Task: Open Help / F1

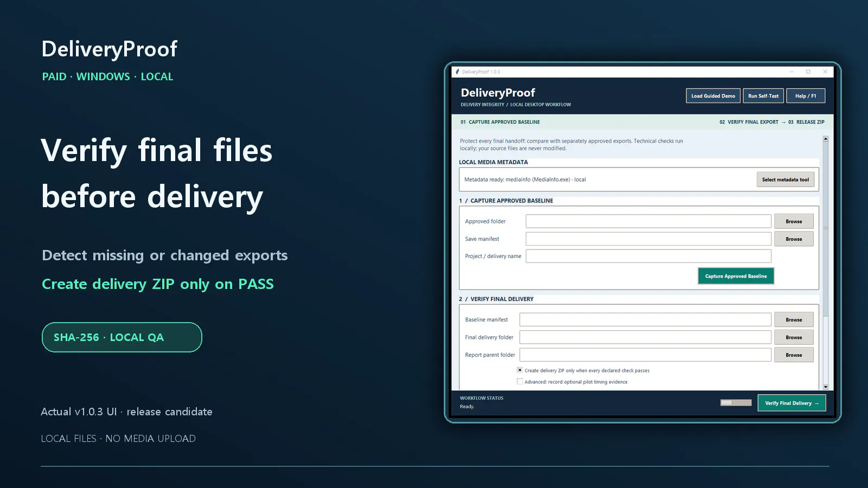Action: tap(806, 96)
